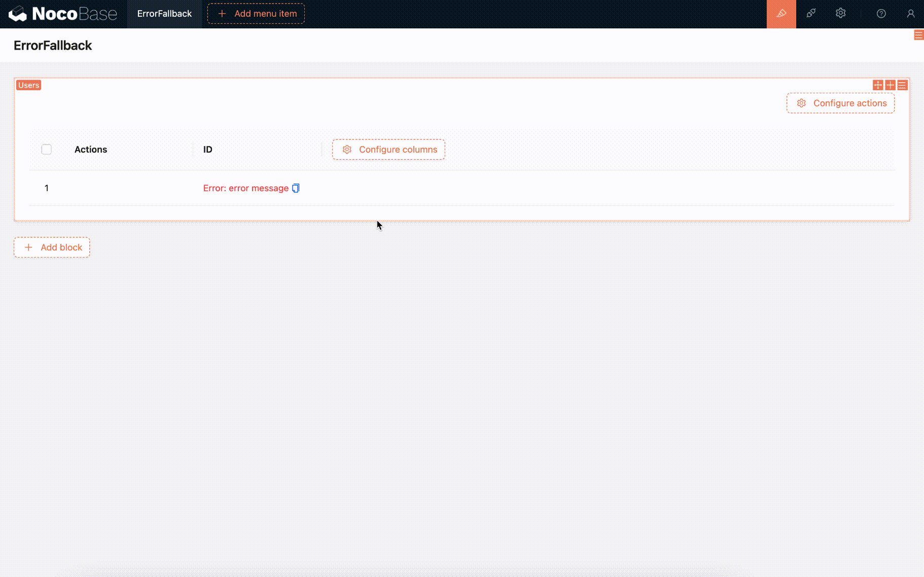Screen dimensions: 924x577
Task: Toggle the UI Editor highlighter icon
Action: (x=781, y=14)
